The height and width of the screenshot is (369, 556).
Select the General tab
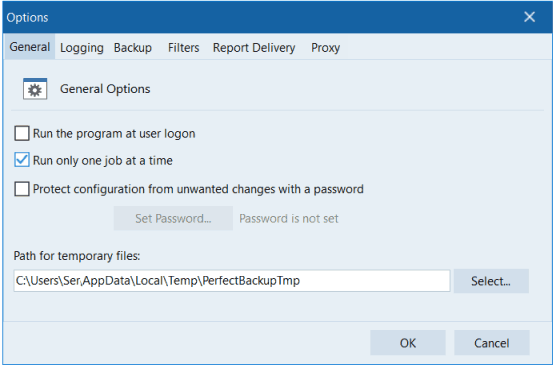(30, 47)
